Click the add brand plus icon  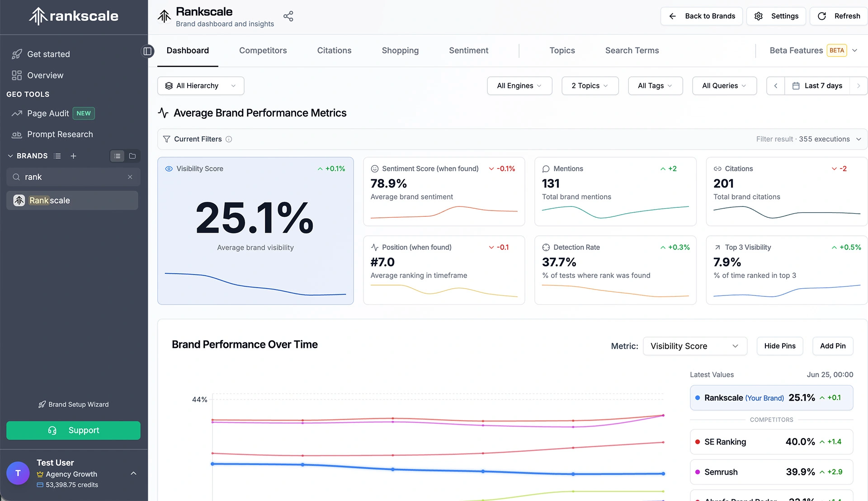pos(73,156)
